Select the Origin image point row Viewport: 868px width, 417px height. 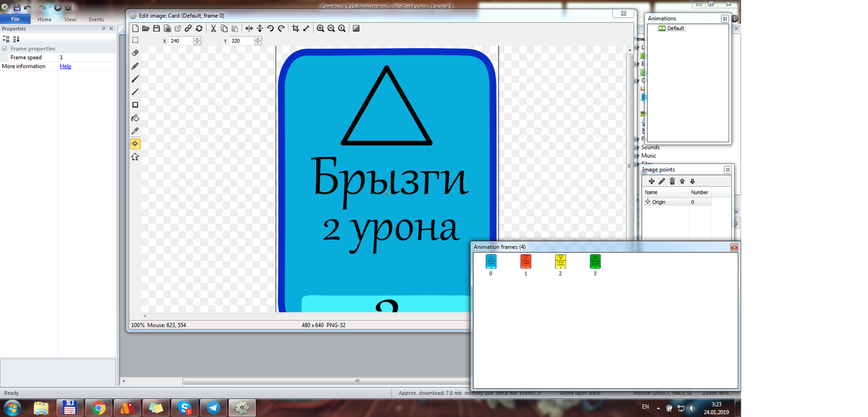point(677,202)
